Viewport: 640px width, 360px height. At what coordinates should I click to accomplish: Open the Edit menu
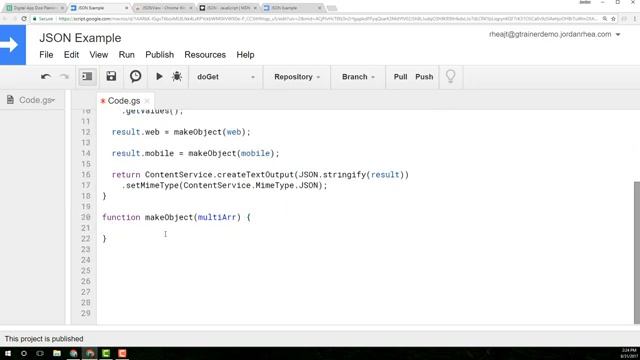pos(71,55)
